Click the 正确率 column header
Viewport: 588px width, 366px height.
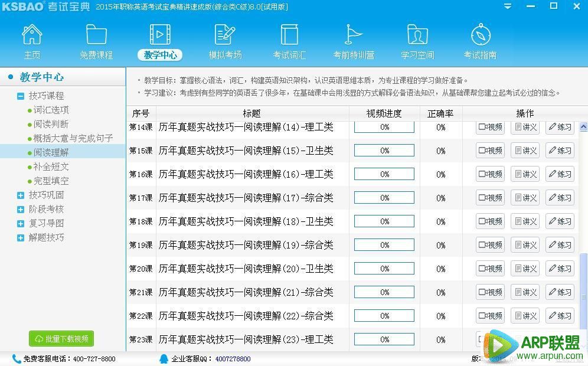[440, 113]
